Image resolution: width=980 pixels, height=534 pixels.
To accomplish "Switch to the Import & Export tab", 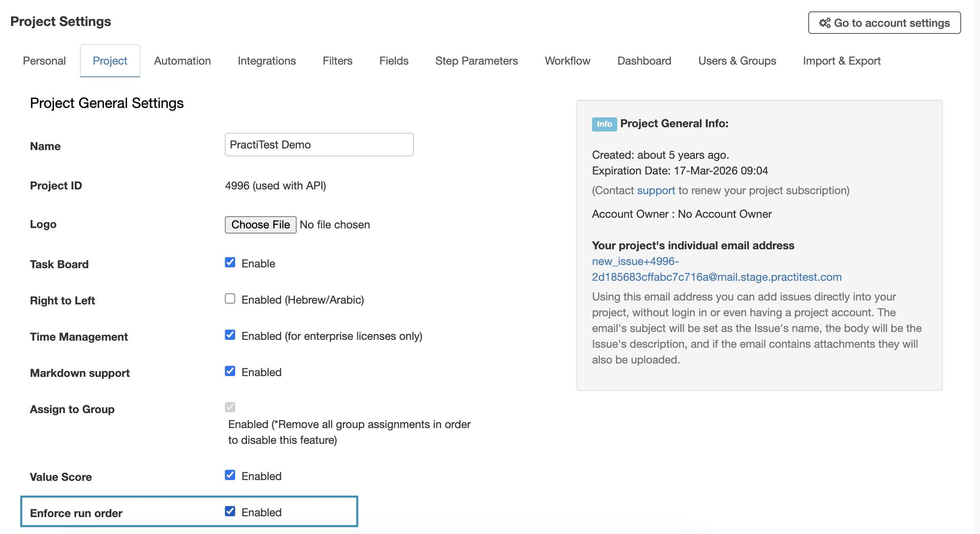I will [842, 61].
